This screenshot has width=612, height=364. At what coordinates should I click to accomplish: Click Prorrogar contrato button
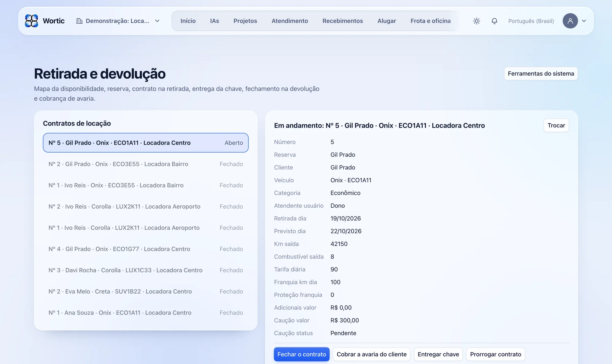pyautogui.click(x=495, y=354)
